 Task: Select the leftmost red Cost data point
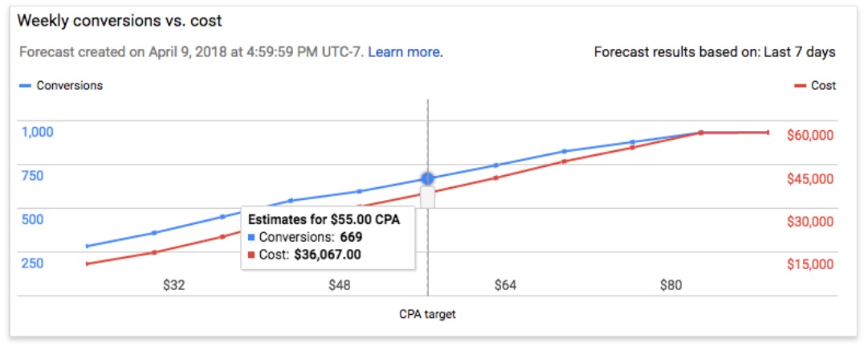[87, 263]
